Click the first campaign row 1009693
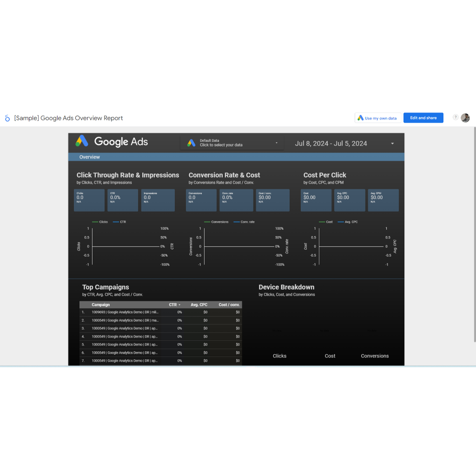476x476 pixels. pos(125,312)
